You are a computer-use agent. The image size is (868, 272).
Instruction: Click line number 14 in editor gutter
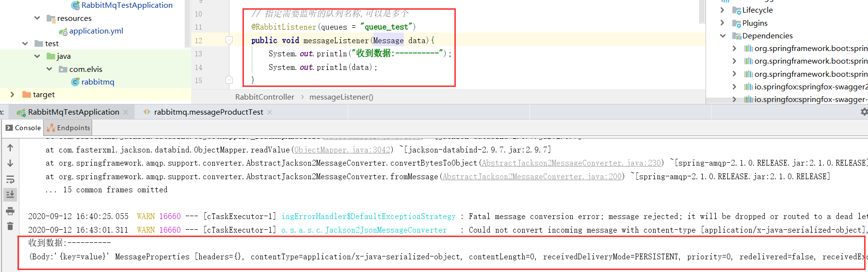point(198,68)
